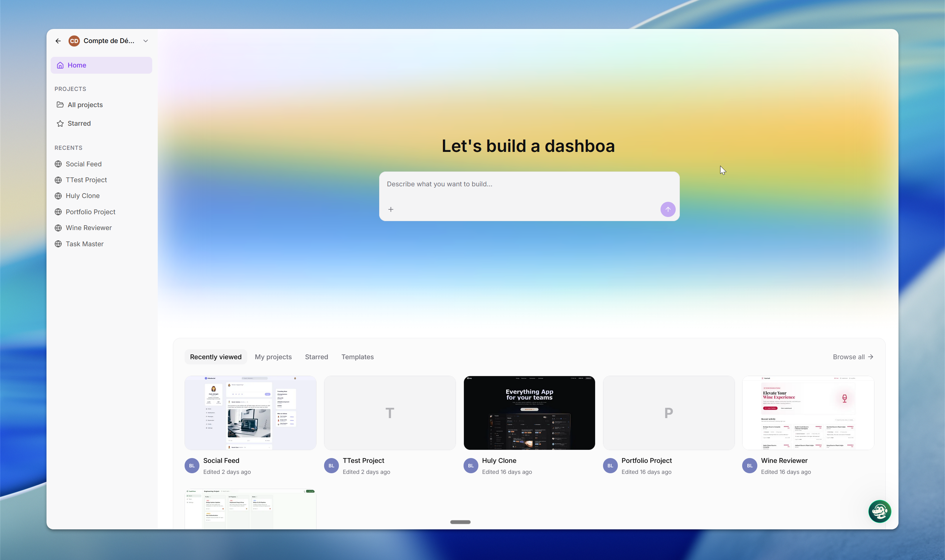Click the Browse all link
The image size is (945, 560).
(x=853, y=357)
